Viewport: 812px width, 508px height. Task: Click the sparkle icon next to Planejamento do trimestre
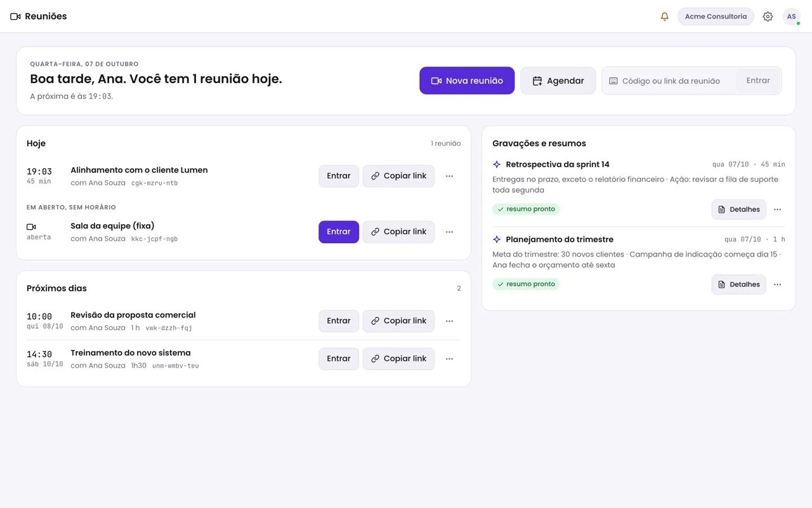(x=497, y=239)
